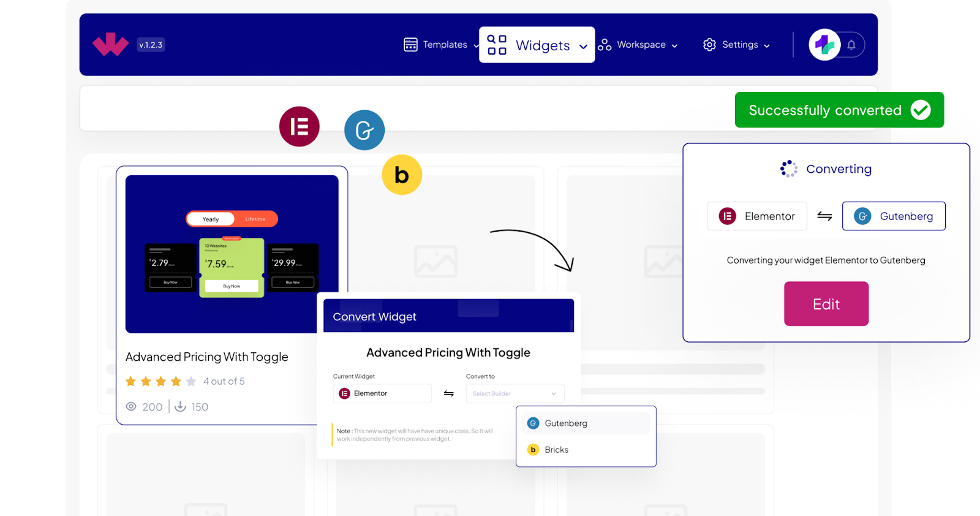Image resolution: width=980 pixels, height=516 pixels.
Task: Select Elementor box in Converting panel
Action: click(757, 216)
